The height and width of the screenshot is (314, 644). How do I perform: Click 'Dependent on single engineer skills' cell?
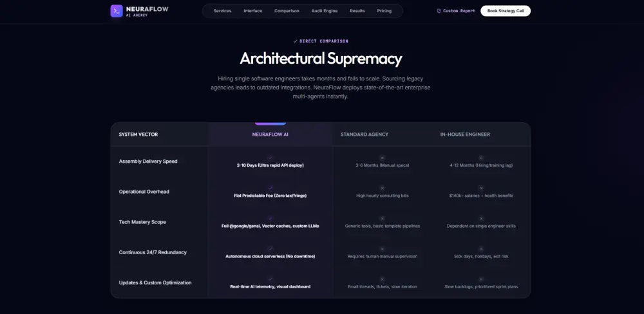point(481,226)
